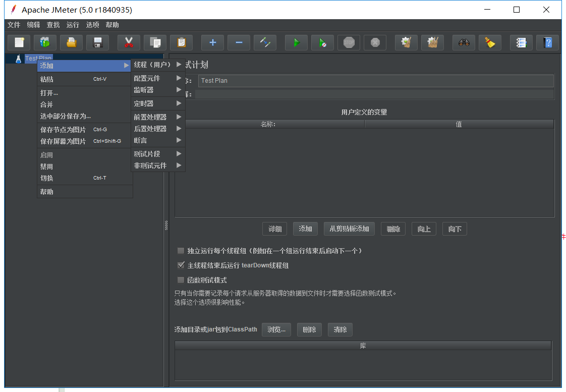Click the Shutdown round X icon
Image resolution: width=566 pixels, height=392 pixels.
[x=375, y=42]
